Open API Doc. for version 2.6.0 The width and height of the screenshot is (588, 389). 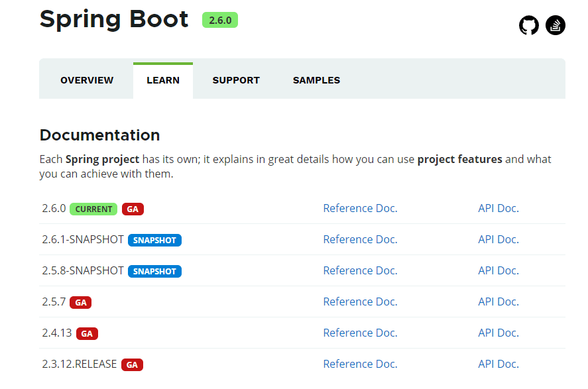click(499, 208)
